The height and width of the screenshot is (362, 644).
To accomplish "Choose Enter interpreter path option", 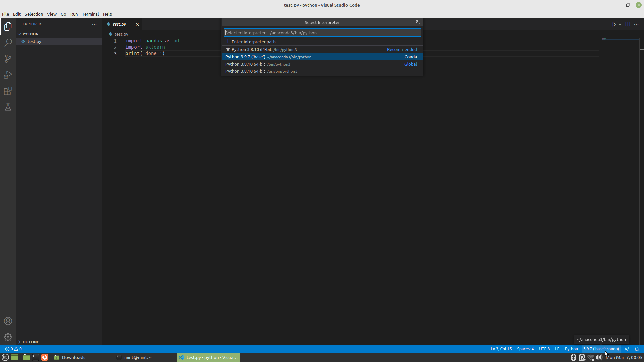I will (255, 42).
